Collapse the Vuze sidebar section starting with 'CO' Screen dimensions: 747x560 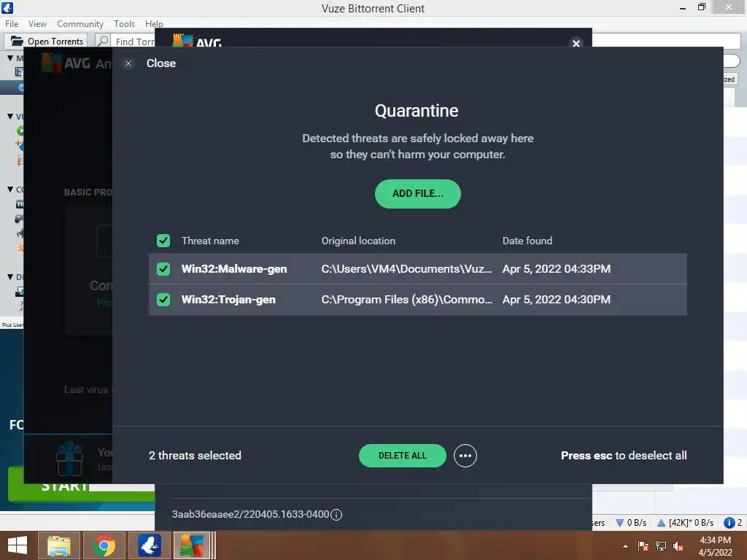(10, 189)
